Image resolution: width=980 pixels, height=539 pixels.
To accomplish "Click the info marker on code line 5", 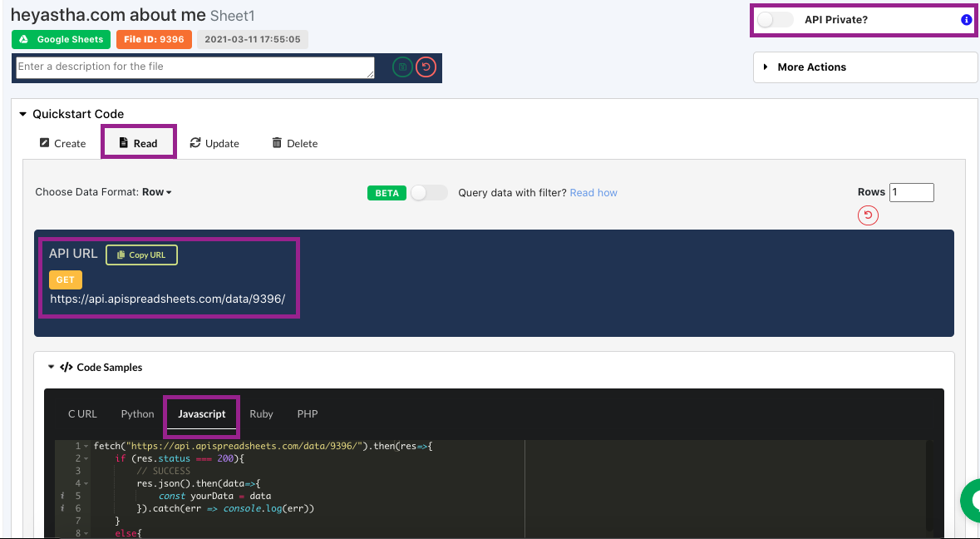I will pos(63,496).
